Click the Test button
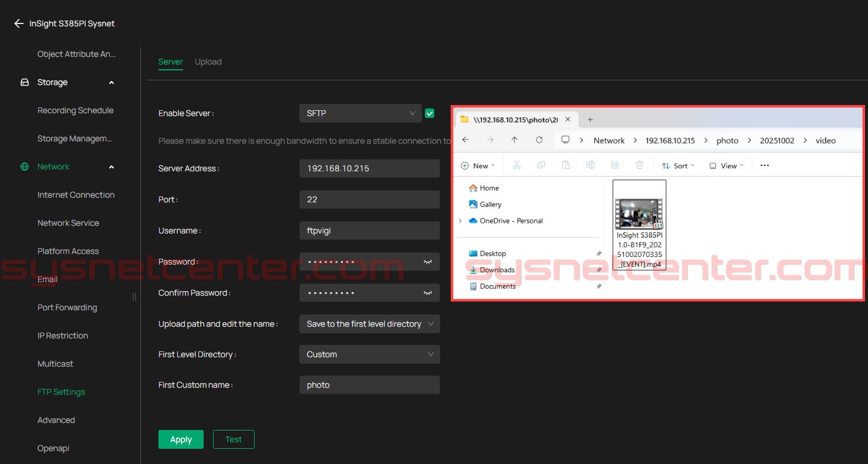 point(234,439)
